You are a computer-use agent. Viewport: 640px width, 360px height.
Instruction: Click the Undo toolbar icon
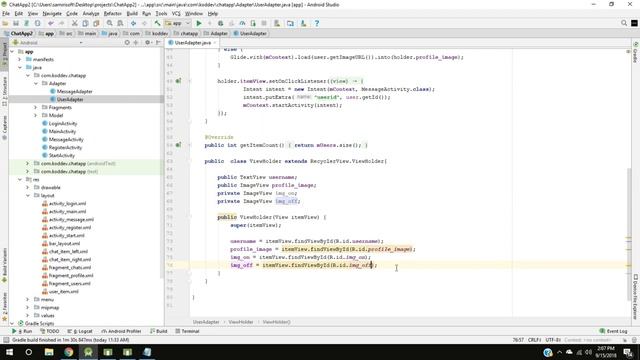click(51, 23)
